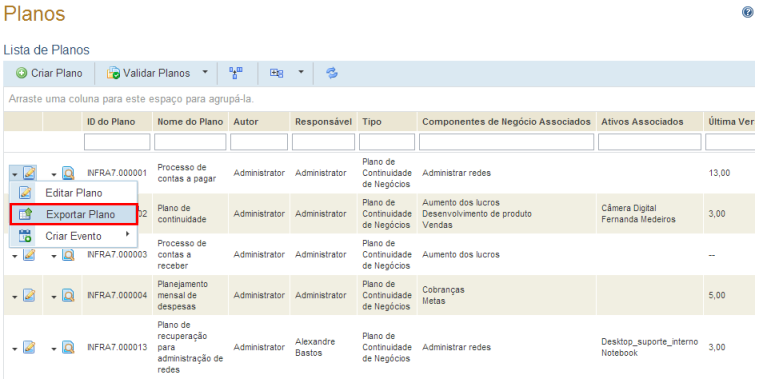This screenshot has width=759, height=379.
Task: Click edit pencil icon for INFRA7.000013
Action: [30, 347]
